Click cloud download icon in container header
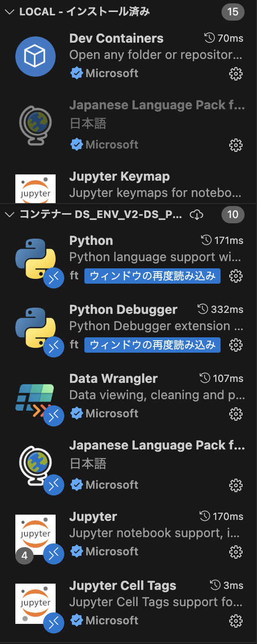 click(x=197, y=215)
